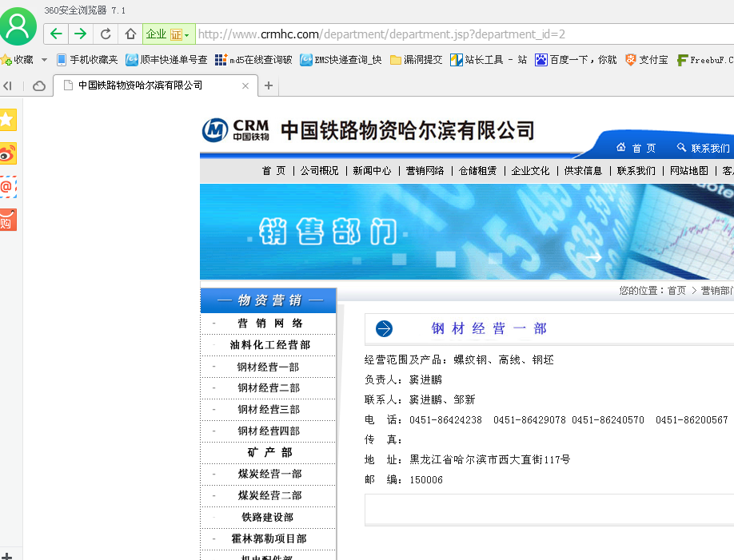Open 钢材经营四部 in the sidebar
This screenshot has width=734, height=560.
tap(268, 431)
